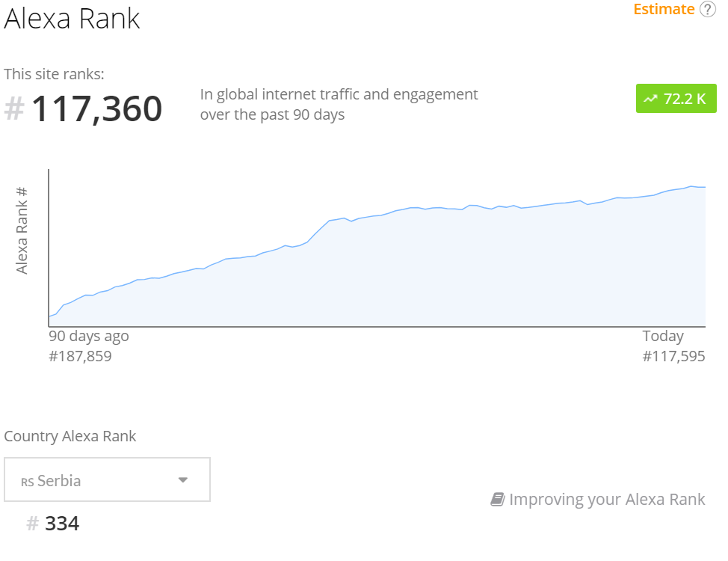Click the grey hash symbol before 117,360

(x=14, y=108)
